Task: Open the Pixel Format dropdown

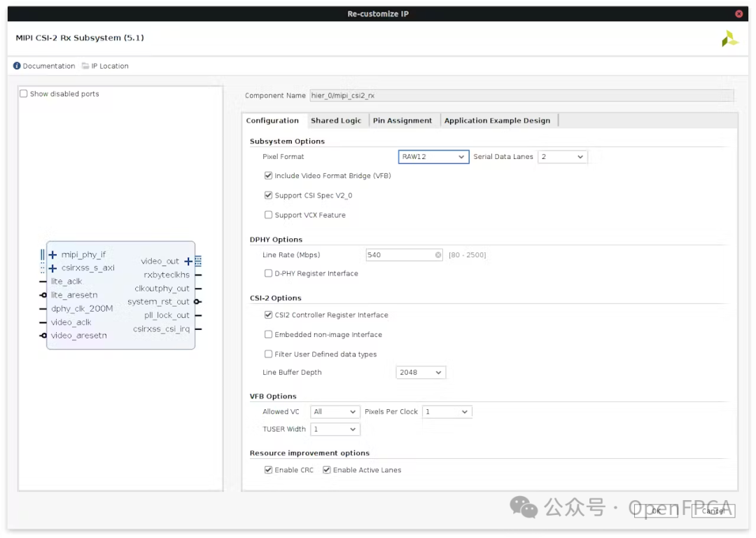Action: tap(433, 157)
